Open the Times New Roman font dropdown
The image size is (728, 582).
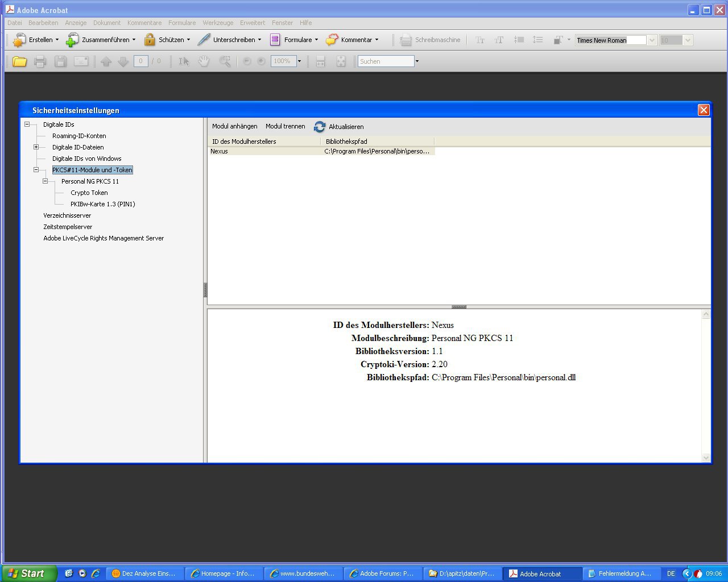pos(652,40)
